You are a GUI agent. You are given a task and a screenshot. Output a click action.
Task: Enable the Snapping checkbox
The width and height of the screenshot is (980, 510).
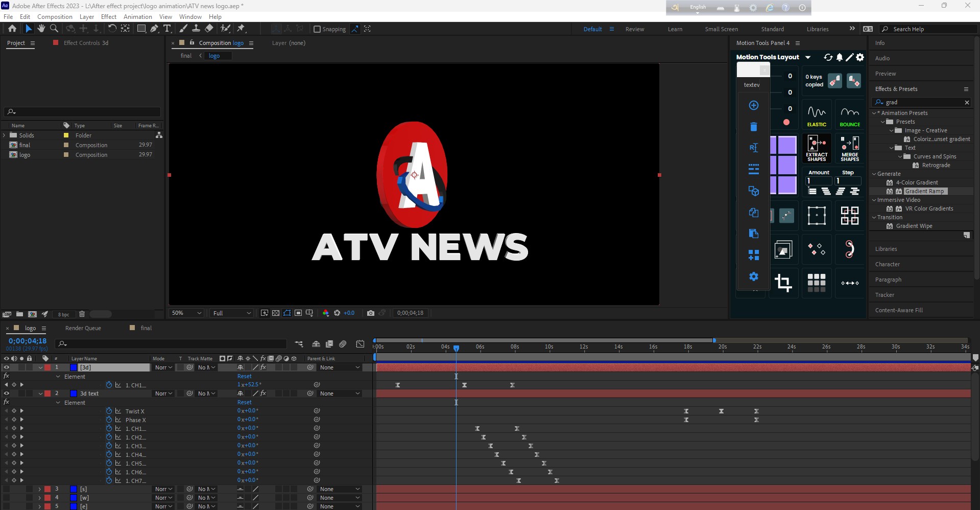coord(317,29)
